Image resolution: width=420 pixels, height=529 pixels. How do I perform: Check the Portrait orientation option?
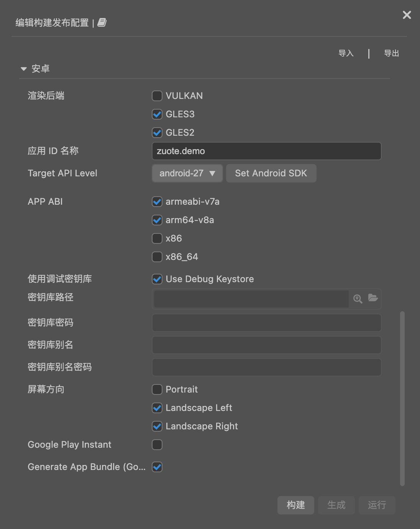click(157, 389)
